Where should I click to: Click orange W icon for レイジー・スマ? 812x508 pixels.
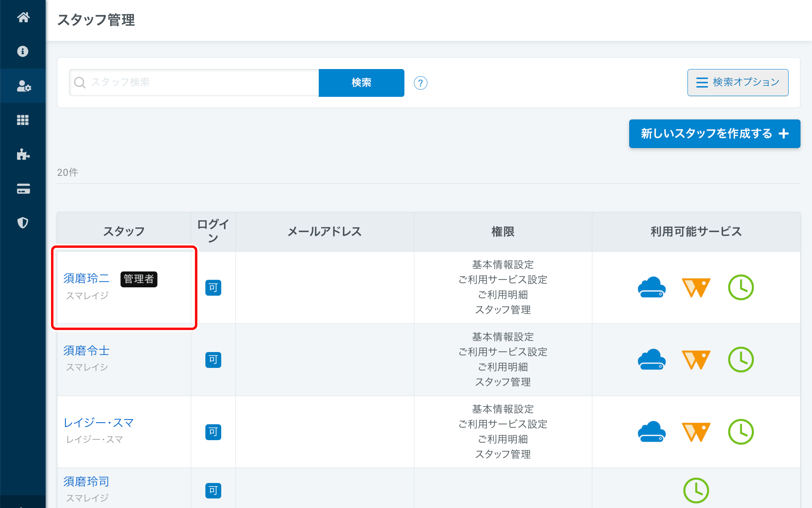(x=696, y=432)
